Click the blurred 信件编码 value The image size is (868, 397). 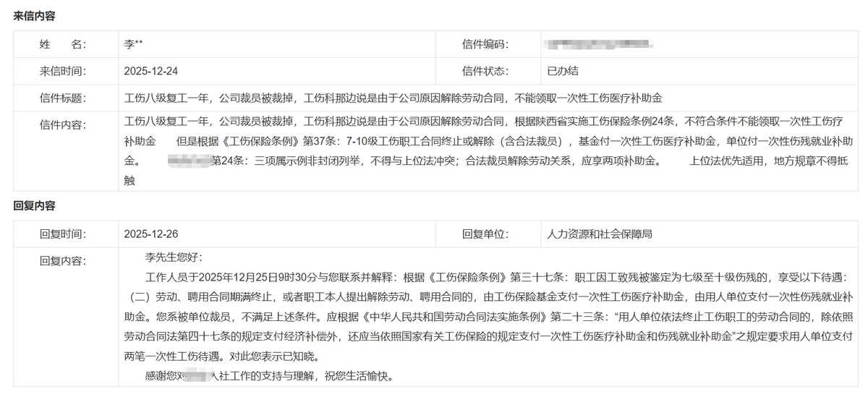point(599,44)
